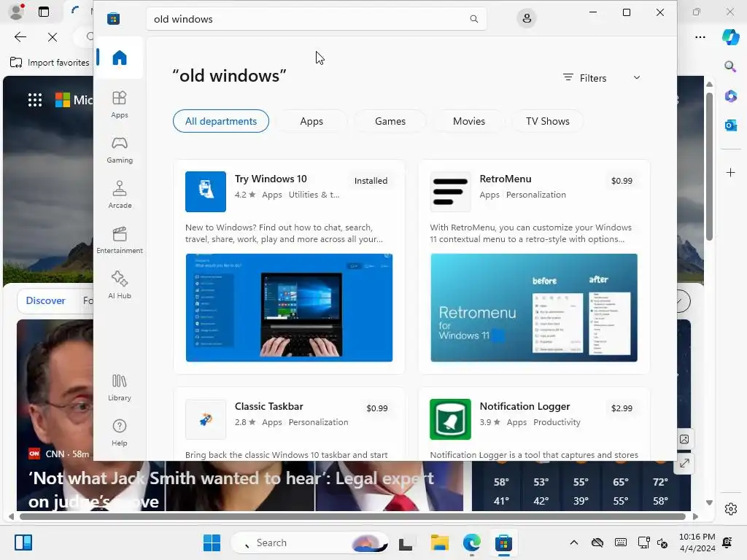Select the TV Shows filter tab
747x560 pixels.
point(547,122)
